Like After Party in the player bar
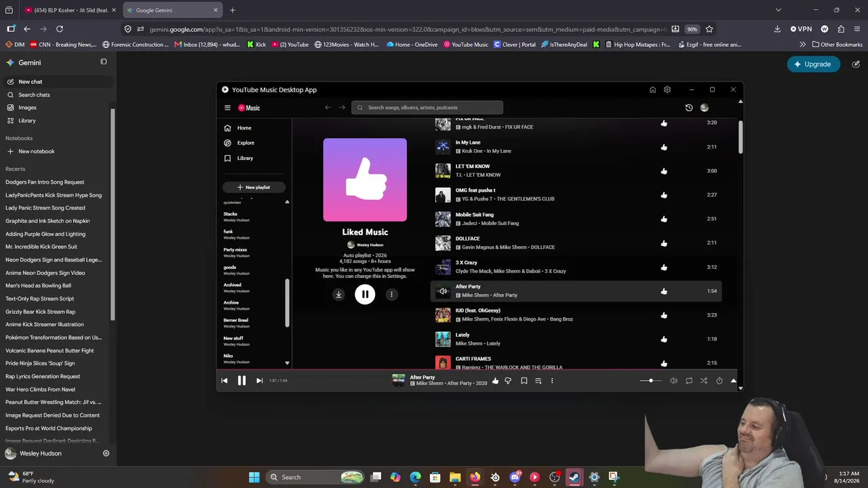This screenshot has height=488, width=868. click(x=495, y=381)
